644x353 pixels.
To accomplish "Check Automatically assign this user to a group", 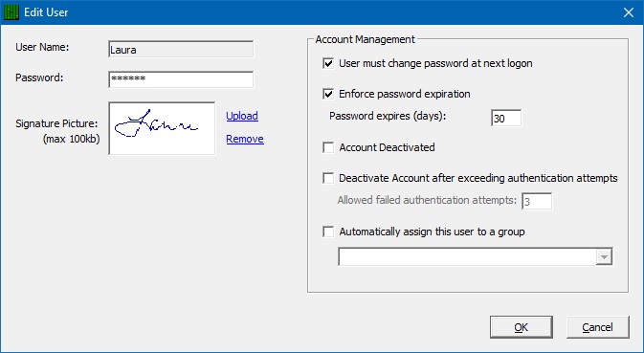I will coord(328,232).
